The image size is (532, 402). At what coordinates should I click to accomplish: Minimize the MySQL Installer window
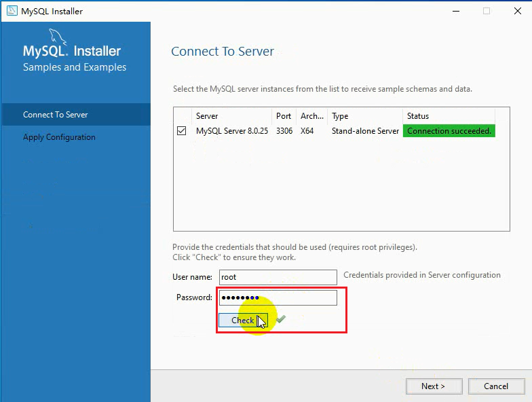point(456,11)
